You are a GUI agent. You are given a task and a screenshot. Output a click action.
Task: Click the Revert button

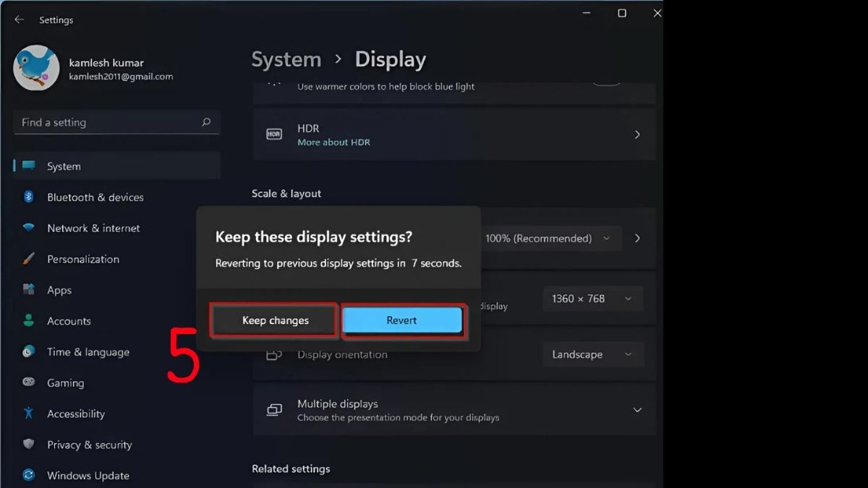point(401,320)
